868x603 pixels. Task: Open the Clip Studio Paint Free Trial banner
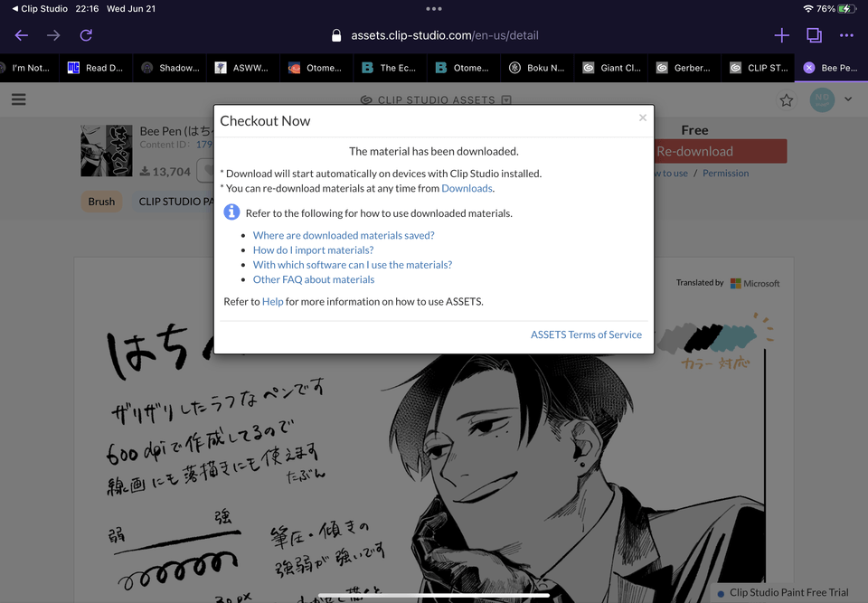788,593
